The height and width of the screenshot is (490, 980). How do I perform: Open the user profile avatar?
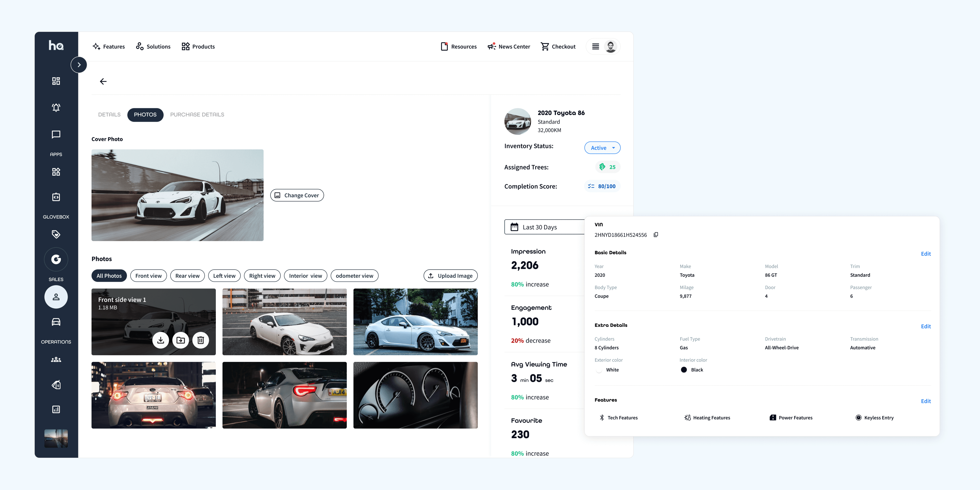(x=611, y=46)
